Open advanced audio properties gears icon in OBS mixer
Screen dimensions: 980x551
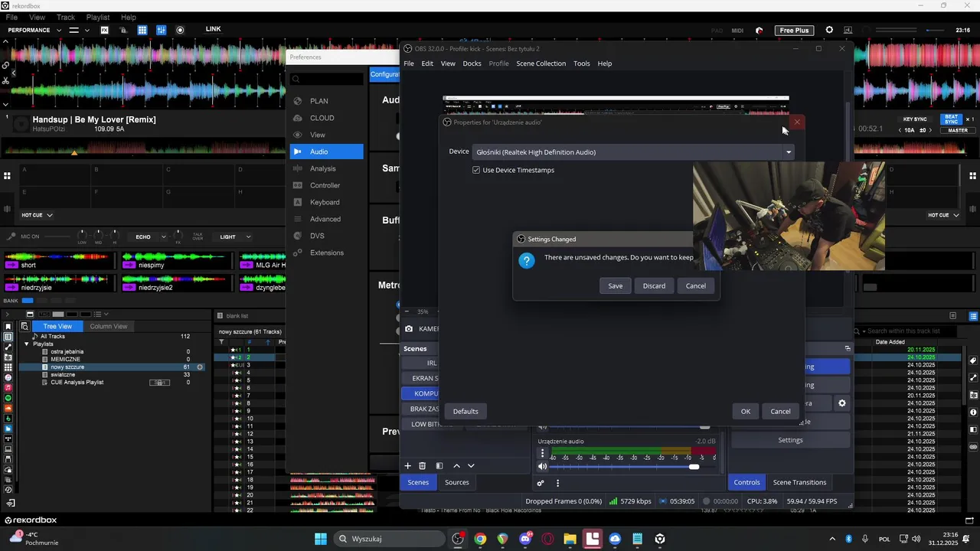[x=541, y=483]
